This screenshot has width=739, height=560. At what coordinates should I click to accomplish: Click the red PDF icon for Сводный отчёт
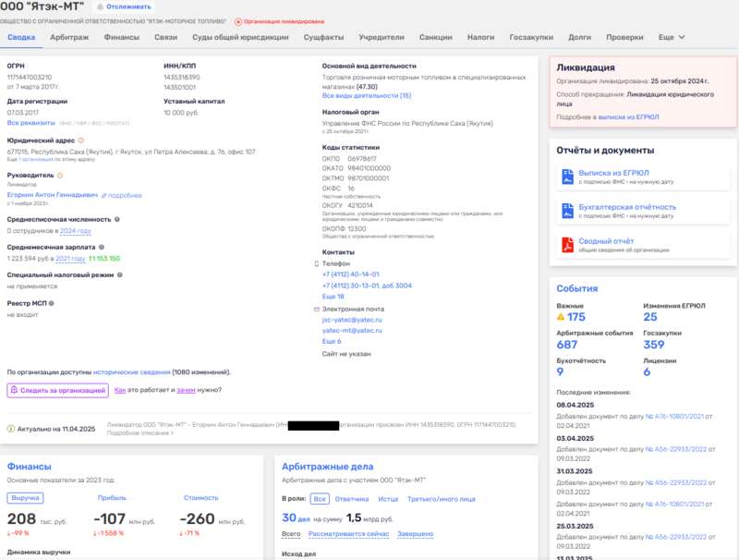567,245
